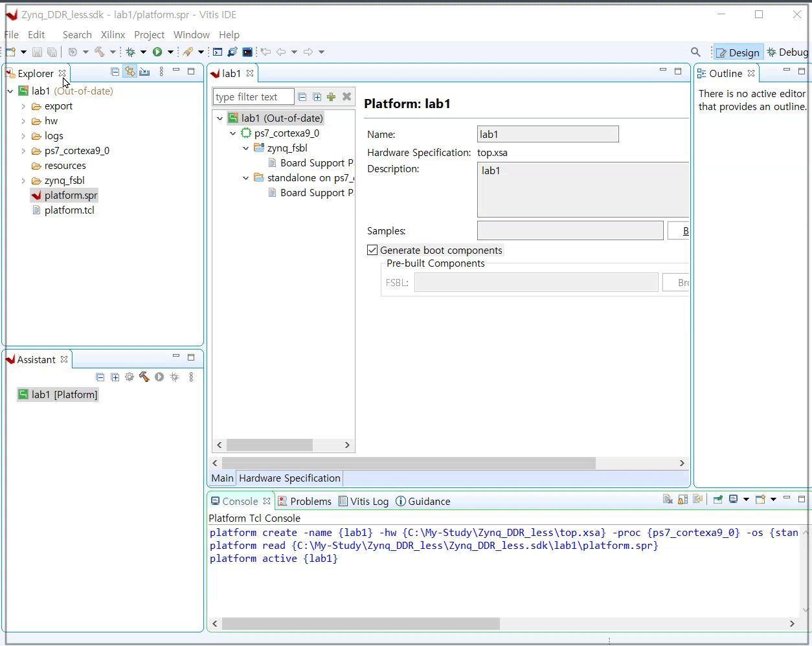Click the Samples input field
812x646 pixels.
[570, 230]
